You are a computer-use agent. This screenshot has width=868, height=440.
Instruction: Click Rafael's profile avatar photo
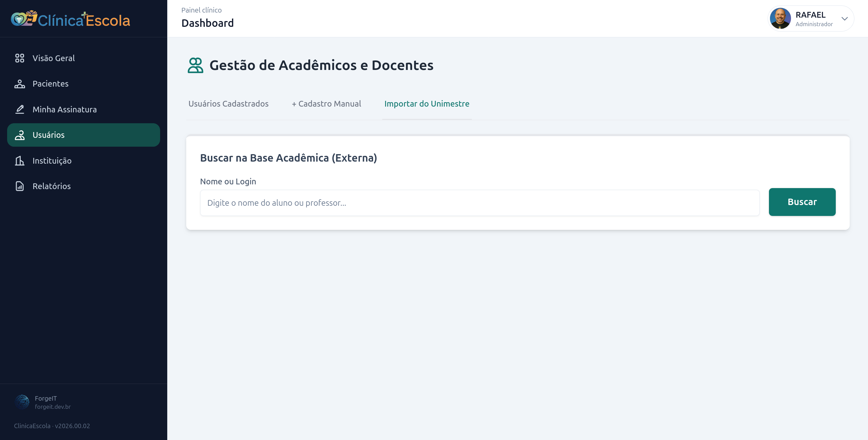[780, 18]
